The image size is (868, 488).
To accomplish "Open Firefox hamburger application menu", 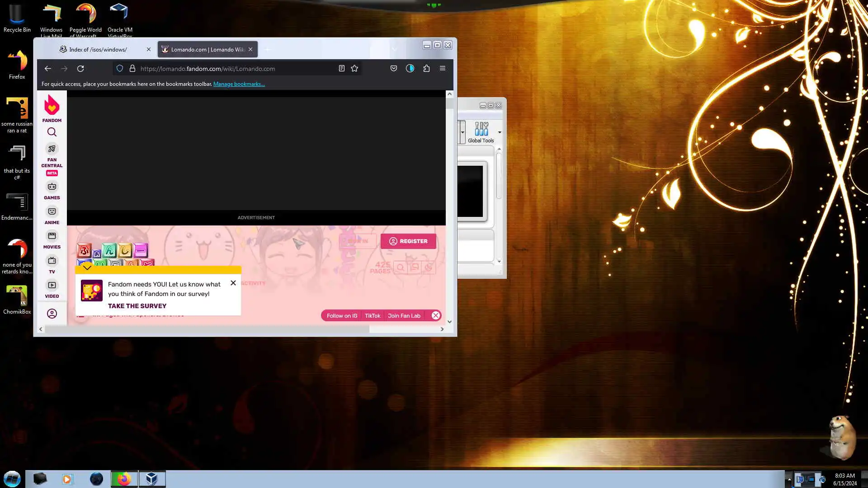I will [443, 69].
